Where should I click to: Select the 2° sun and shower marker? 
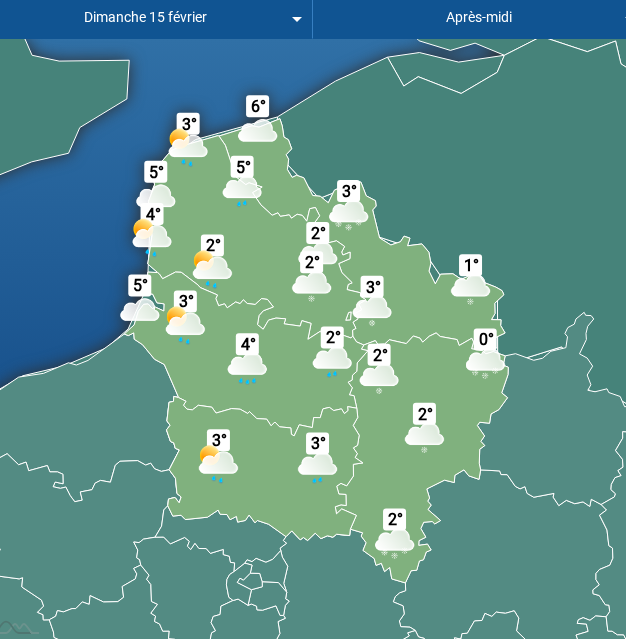(x=212, y=261)
